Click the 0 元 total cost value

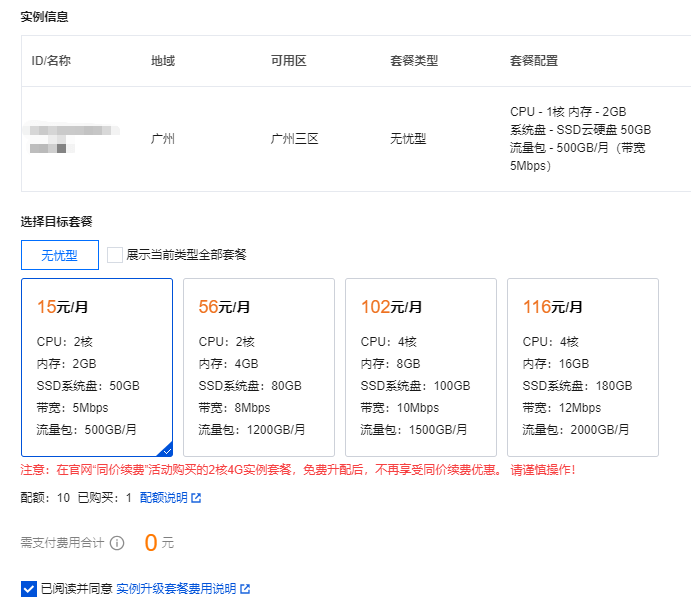pyautogui.click(x=159, y=543)
